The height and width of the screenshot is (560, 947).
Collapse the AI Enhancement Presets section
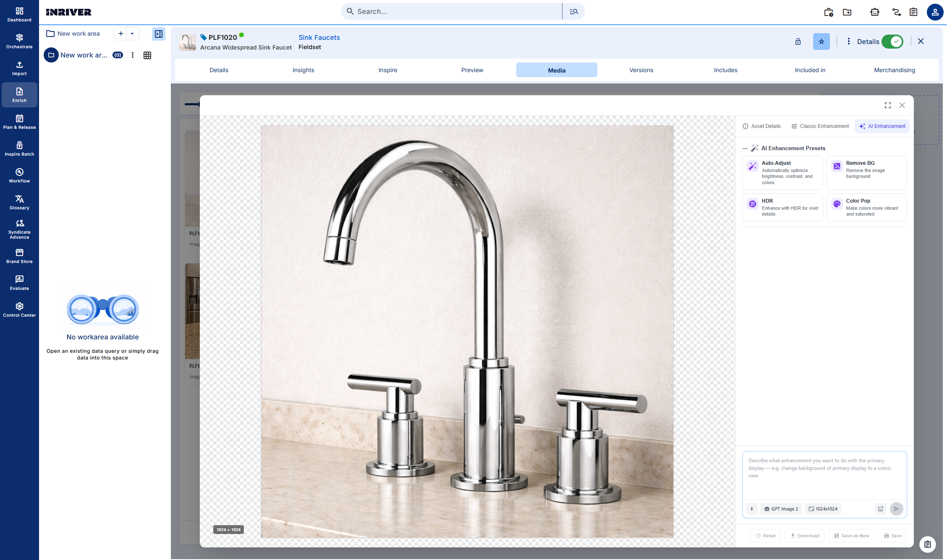click(745, 148)
